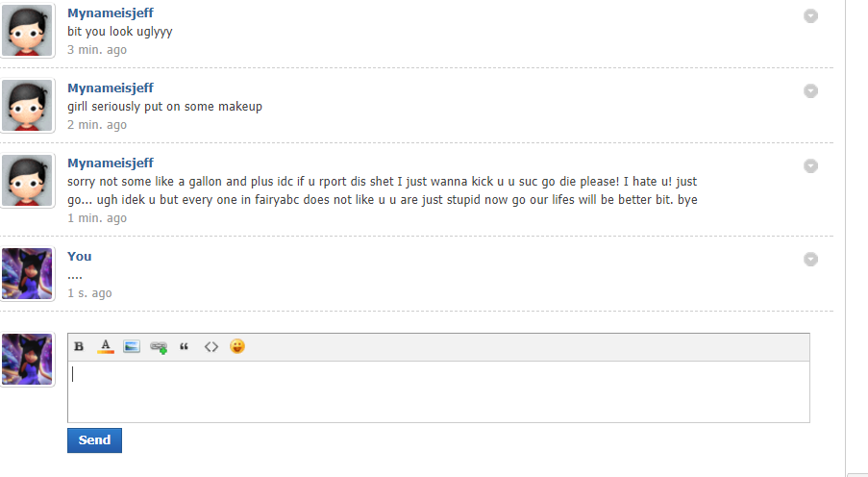Open options for the "bit you look uglyyy" message
Screen dimensions: 868x477
pyautogui.click(x=810, y=16)
